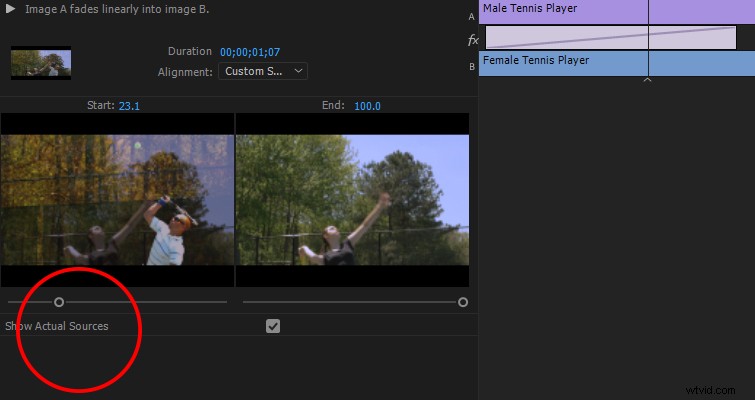Play the cross dissolve transition preview

(10, 9)
